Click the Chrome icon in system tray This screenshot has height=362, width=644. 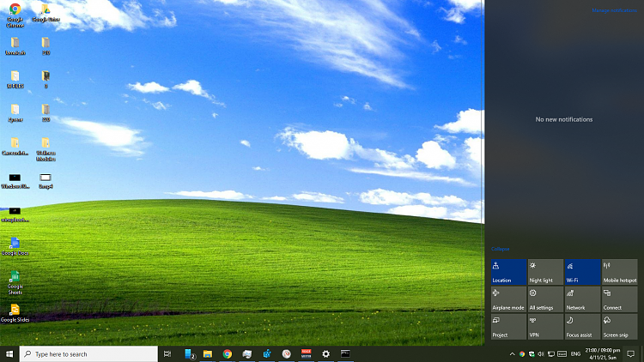pos(522,353)
